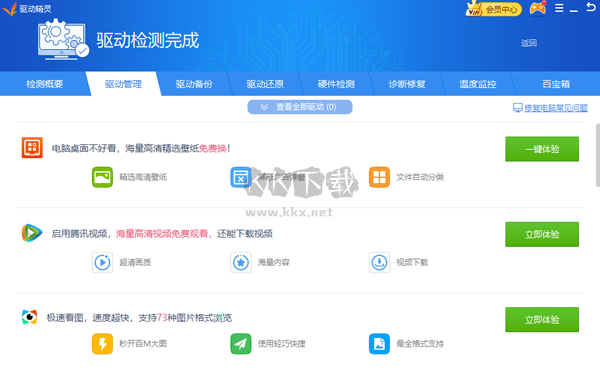Click the 清除广告弹窗 blue window icon
Viewport: 600px width, 378px height.
pos(241,177)
